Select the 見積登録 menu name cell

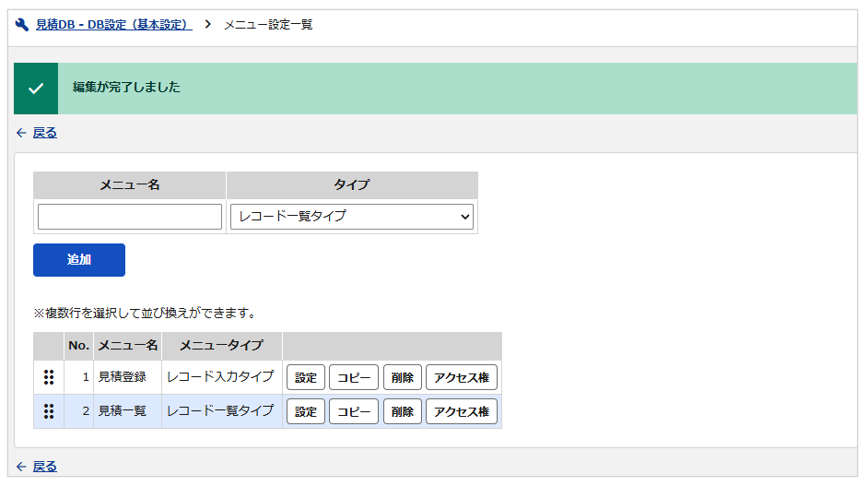click(x=127, y=377)
